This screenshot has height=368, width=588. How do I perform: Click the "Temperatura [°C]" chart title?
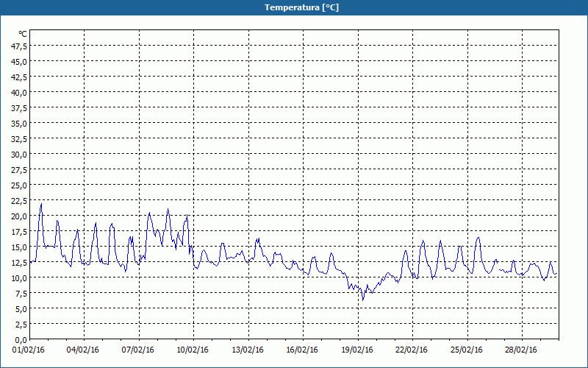(301, 7)
